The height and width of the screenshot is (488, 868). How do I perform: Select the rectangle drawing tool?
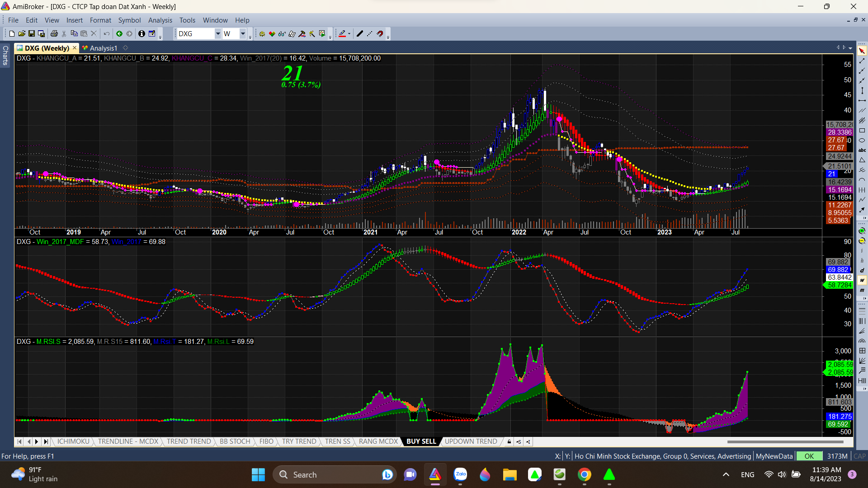[862, 131]
